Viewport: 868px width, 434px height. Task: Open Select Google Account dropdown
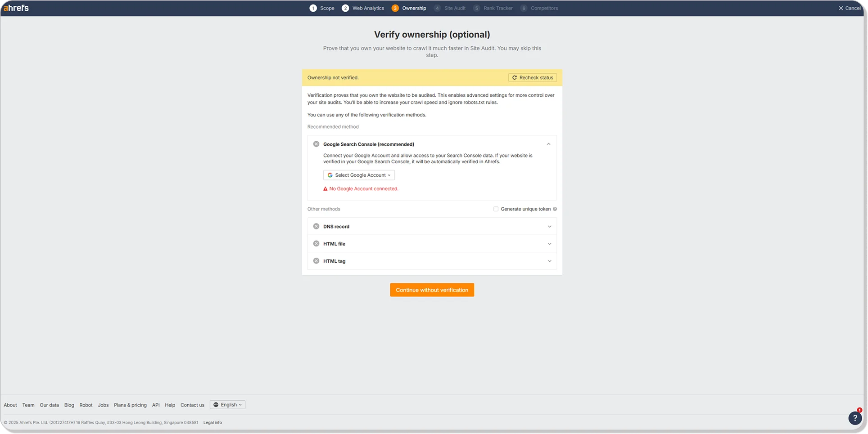click(359, 175)
